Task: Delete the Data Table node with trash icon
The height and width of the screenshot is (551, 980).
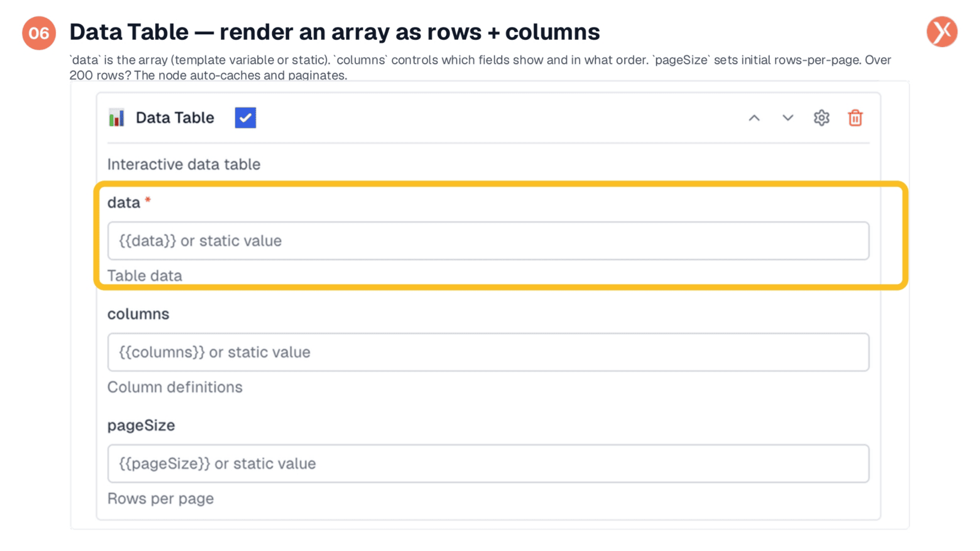Action: (x=855, y=118)
